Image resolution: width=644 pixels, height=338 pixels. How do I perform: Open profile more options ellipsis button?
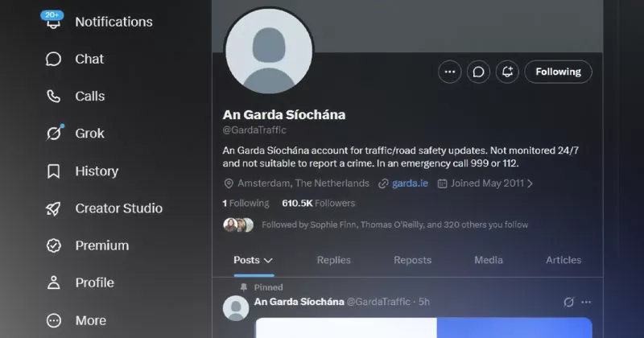450,72
